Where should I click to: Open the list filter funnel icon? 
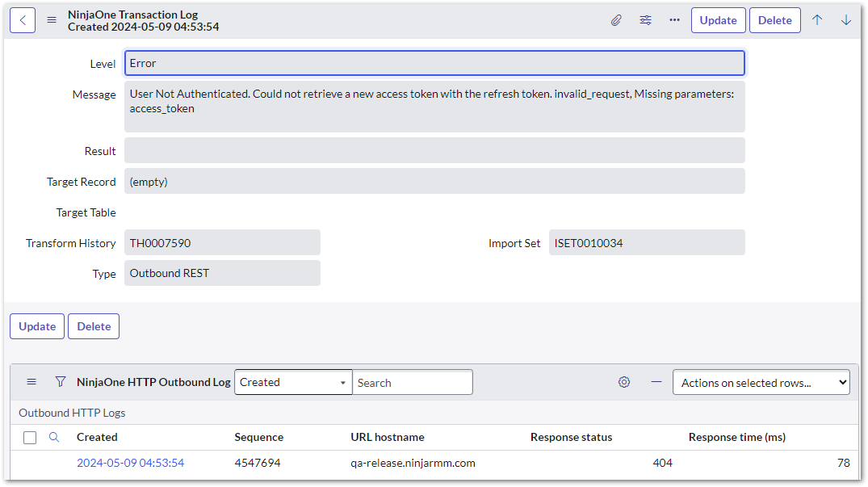tap(60, 381)
